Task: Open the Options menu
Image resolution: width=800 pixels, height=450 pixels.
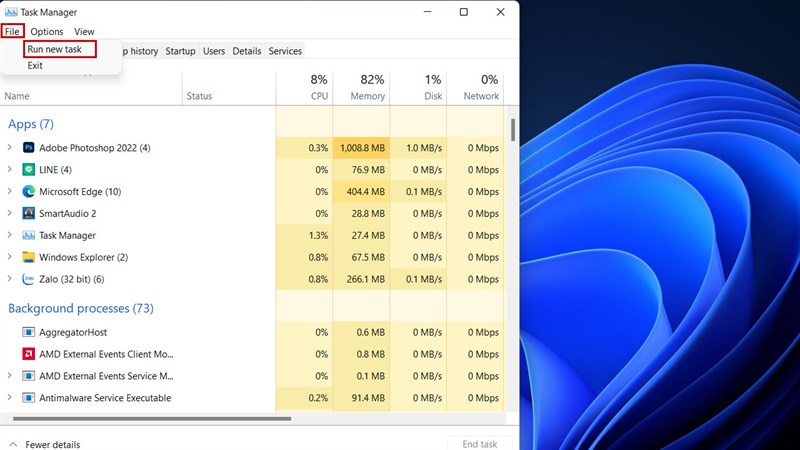Action: (x=46, y=32)
